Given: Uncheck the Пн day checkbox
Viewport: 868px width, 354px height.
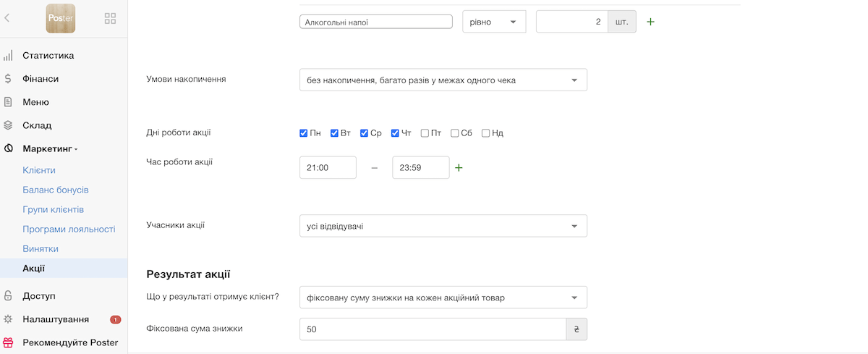Looking at the screenshot, I should coord(304,133).
